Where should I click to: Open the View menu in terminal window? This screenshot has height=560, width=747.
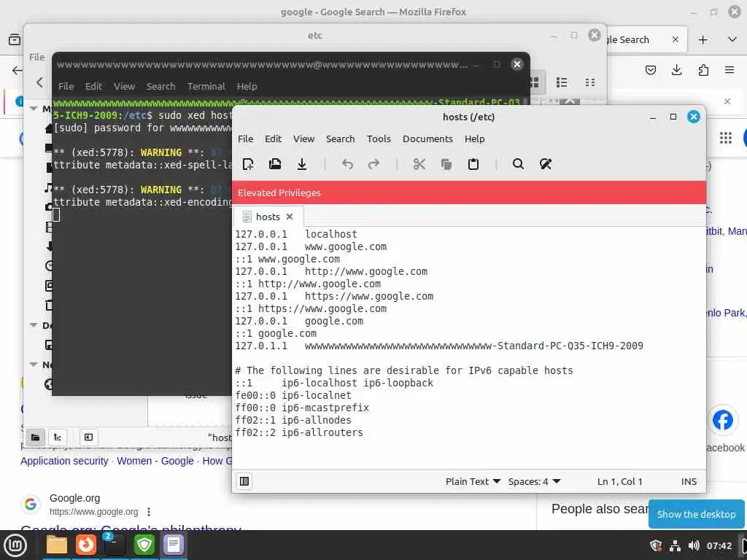click(x=124, y=86)
